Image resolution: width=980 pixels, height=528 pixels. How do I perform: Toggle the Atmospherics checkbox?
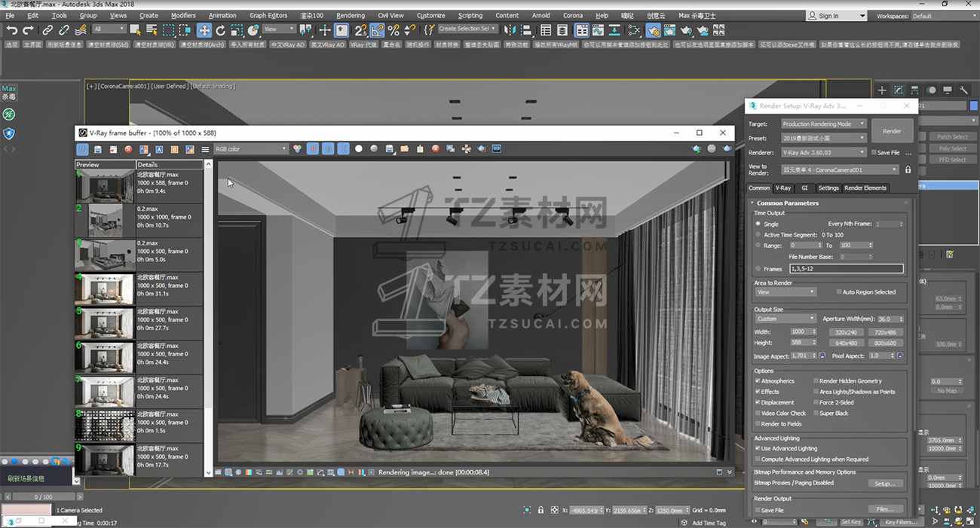[758, 381]
